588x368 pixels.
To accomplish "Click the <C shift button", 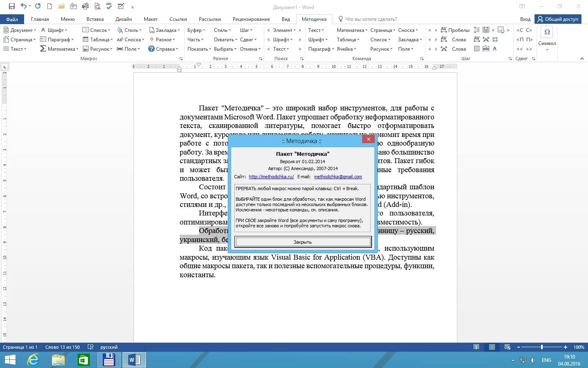I will [520, 30].
